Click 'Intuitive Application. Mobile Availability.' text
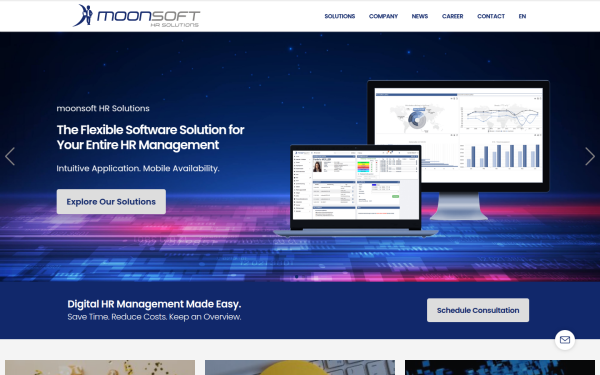 (x=138, y=168)
